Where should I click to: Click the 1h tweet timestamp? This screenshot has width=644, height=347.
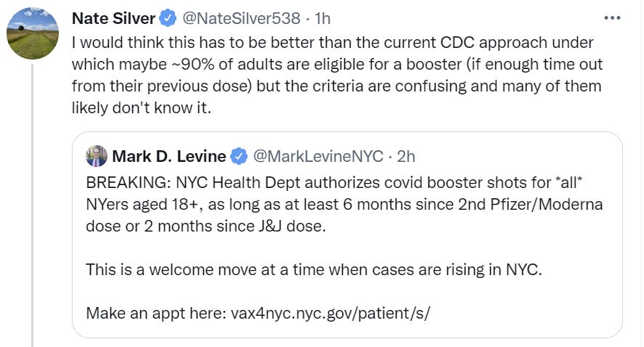pos(322,18)
